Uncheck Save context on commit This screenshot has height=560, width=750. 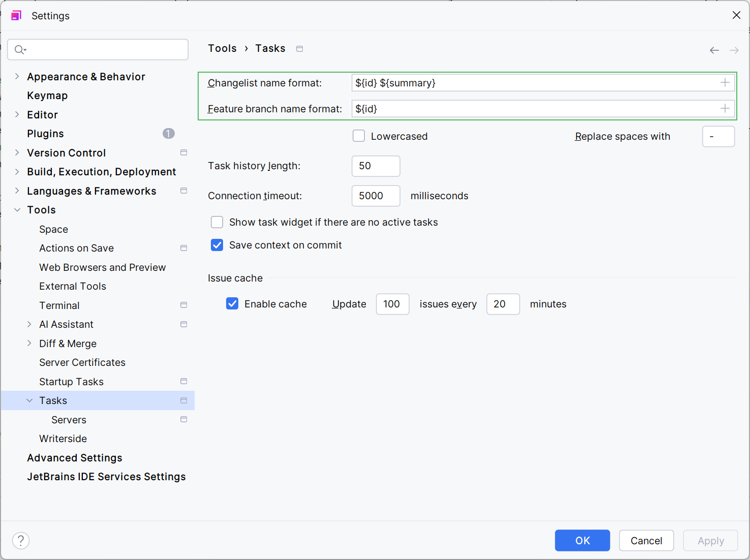(217, 245)
